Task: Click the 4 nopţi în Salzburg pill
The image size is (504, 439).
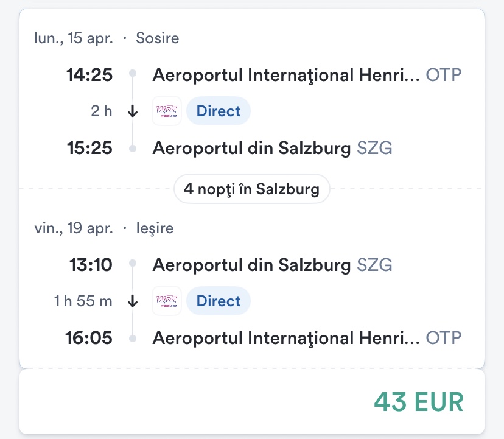Action: [x=251, y=189]
